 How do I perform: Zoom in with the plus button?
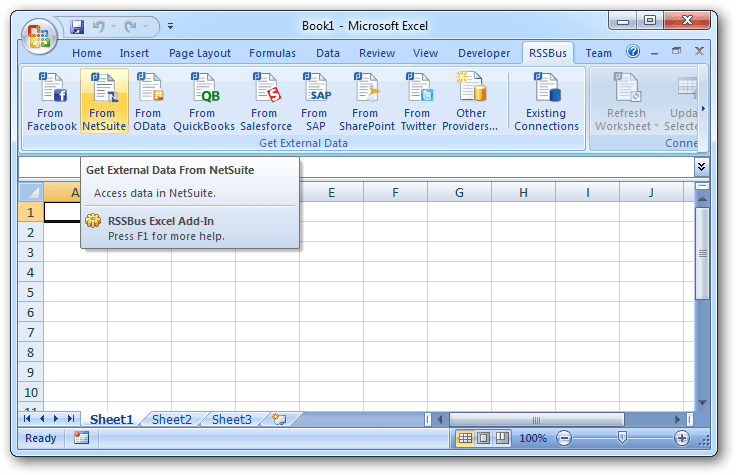tap(682, 438)
